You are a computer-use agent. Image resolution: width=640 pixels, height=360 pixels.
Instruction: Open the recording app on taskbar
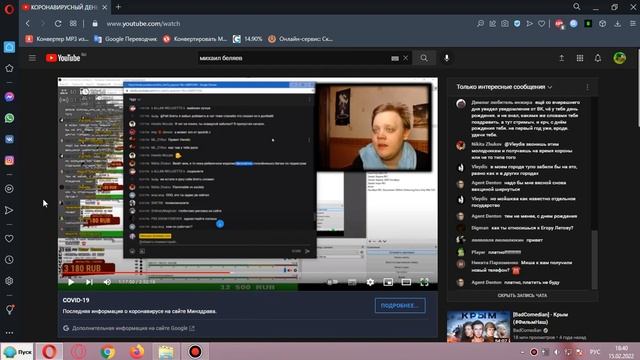pyautogui.click(x=195, y=352)
